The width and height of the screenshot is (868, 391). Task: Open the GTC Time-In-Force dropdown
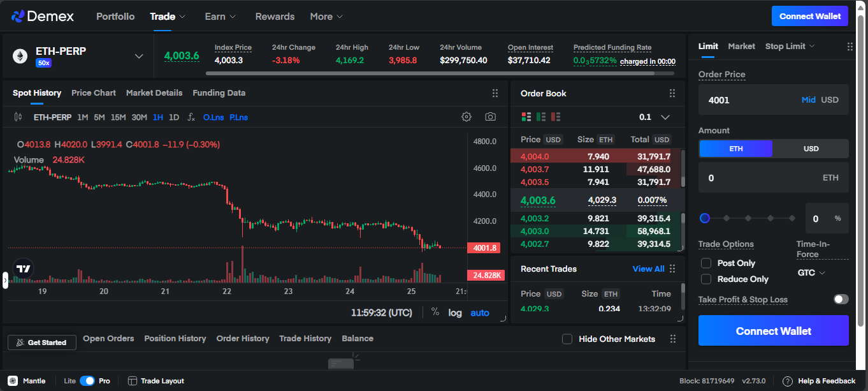coord(811,273)
